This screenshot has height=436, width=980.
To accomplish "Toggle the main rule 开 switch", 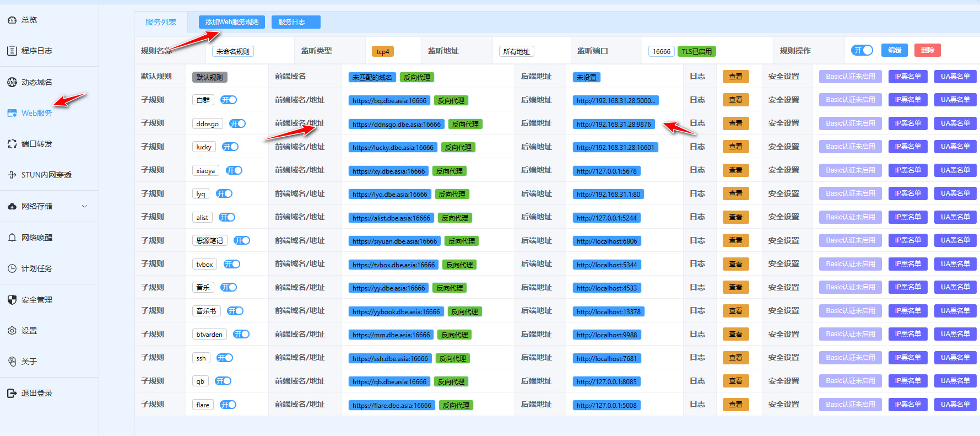I will coord(862,50).
